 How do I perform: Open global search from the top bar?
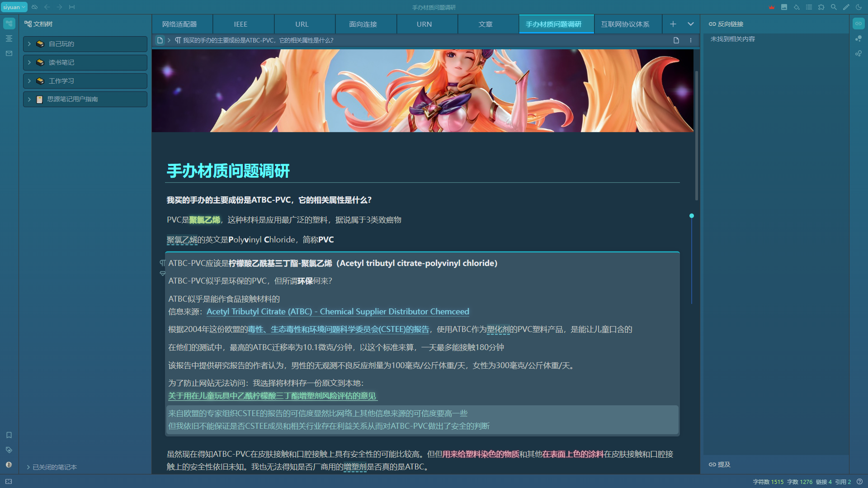tap(834, 7)
